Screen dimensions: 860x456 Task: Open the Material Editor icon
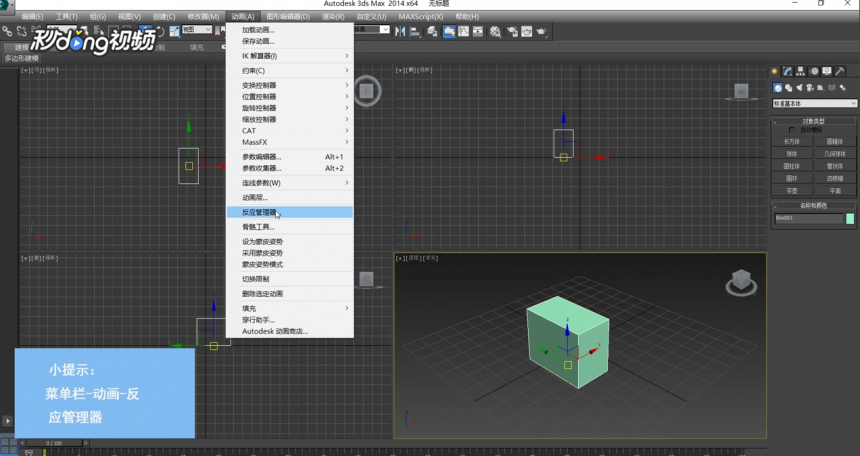(495, 31)
